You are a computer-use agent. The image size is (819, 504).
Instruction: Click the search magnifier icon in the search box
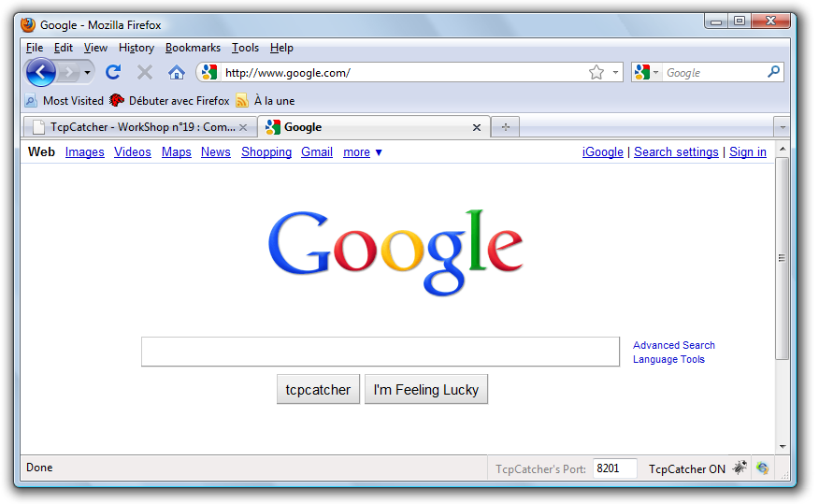coord(773,72)
